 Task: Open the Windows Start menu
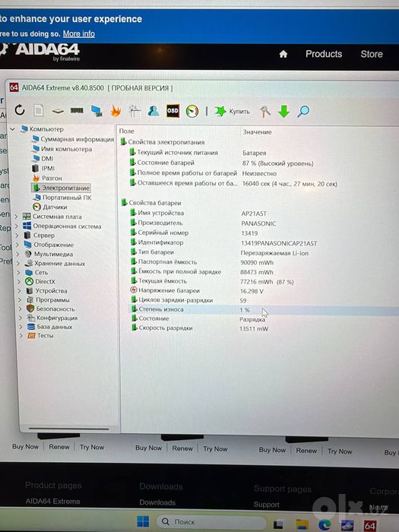[x=143, y=521]
